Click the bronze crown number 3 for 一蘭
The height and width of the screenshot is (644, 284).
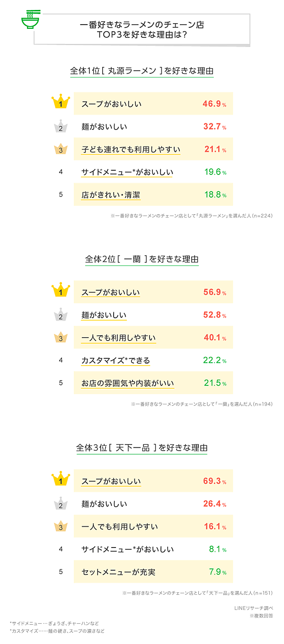61,338
